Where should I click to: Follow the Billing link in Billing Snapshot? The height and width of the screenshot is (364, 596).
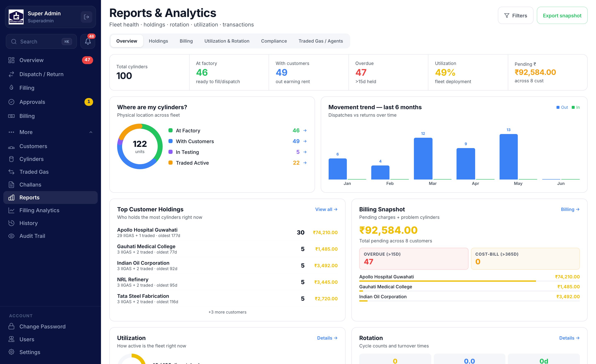click(x=570, y=210)
